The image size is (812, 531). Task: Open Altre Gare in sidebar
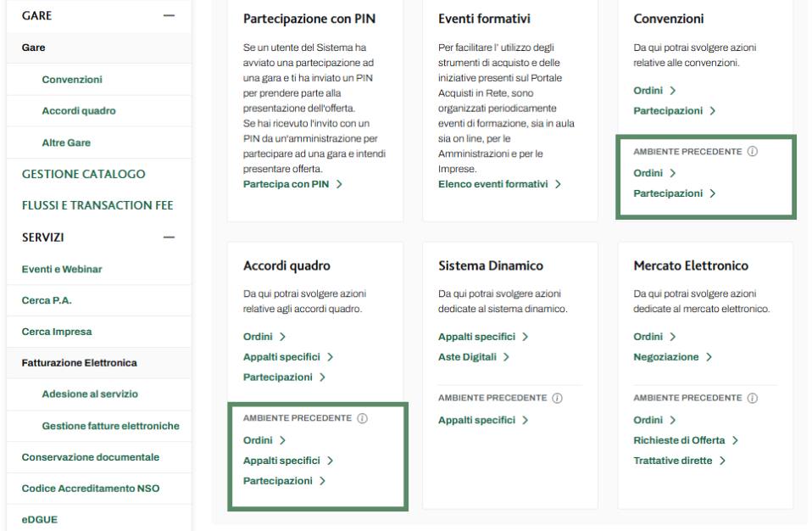[66, 143]
